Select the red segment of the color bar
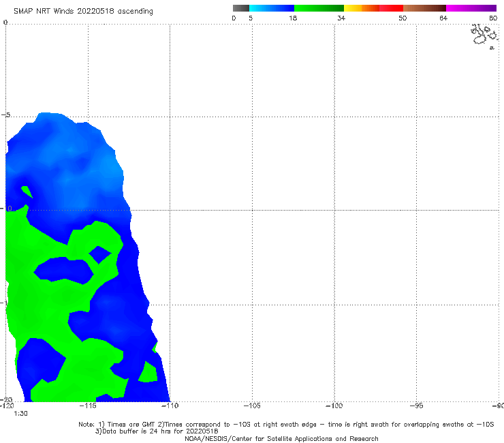Viewport: 504px width, 443px height. (x=391, y=8)
